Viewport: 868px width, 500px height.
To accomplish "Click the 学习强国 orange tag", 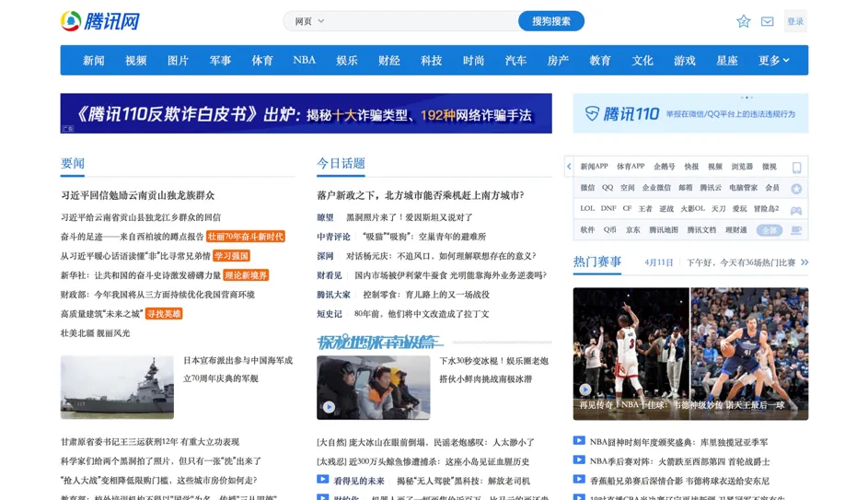I will [x=231, y=256].
